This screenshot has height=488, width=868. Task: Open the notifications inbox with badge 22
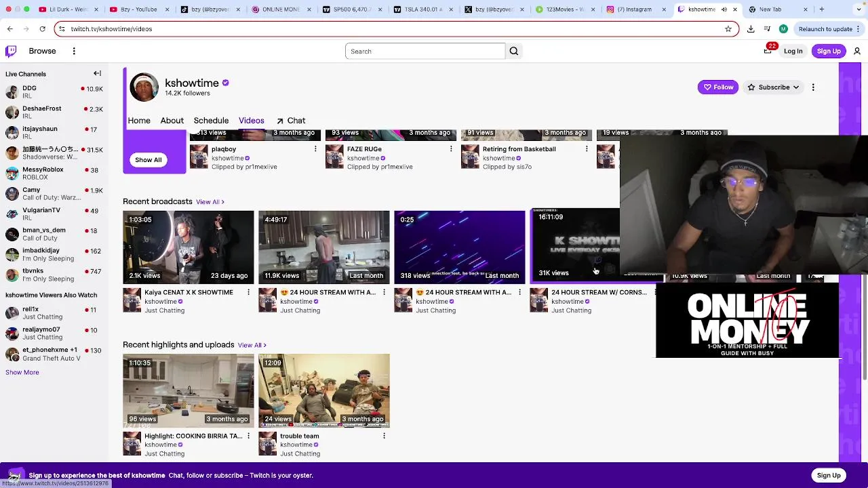pyautogui.click(x=768, y=51)
